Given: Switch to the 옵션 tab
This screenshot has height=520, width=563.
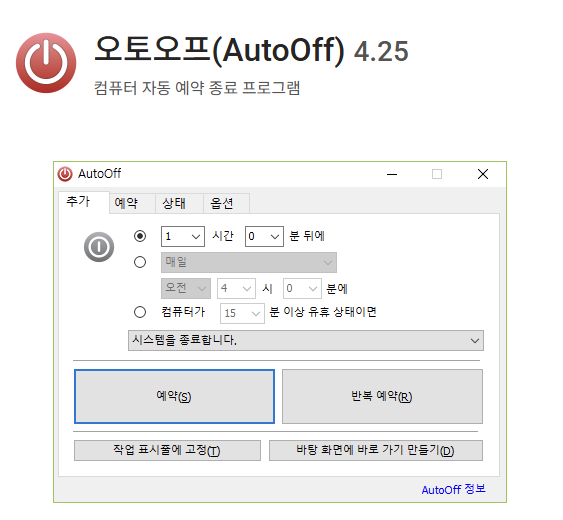Looking at the screenshot, I should (x=226, y=204).
